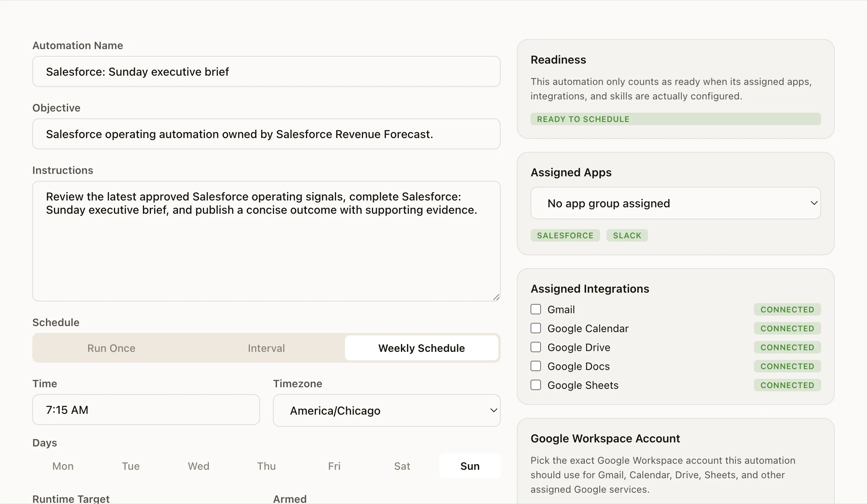Click Google Docs' CONNECTED badge
Image resolution: width=867 pixels, height=504 pixels.
[x=787, y=366]
